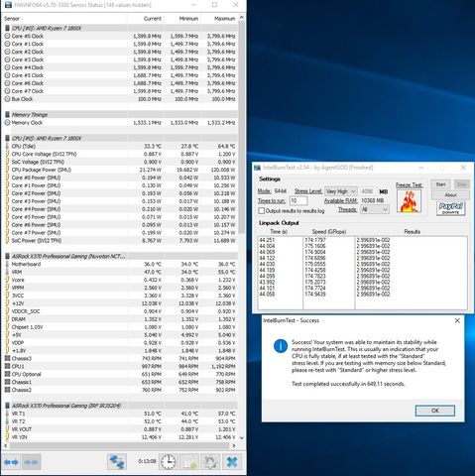Select the CPU Core Voltage (SVI2 TFN) row

click(120, 154)
